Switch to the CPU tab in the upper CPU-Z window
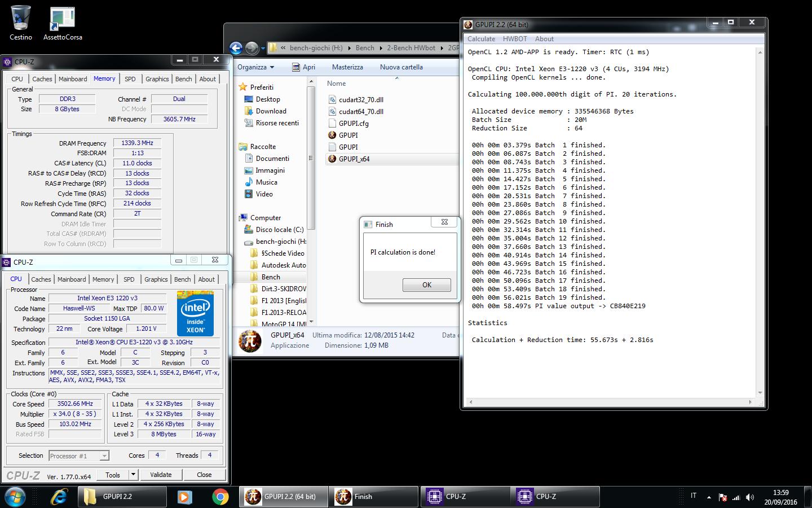The image size is (812, 508). 17,79
